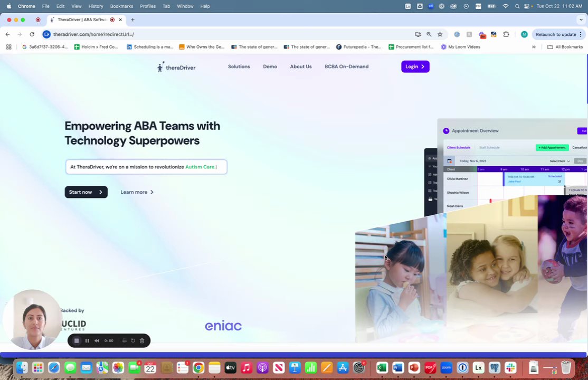Viewport: 588px width, 380px height.
Task: Open the About Us nav item
Action: point(301,67)
